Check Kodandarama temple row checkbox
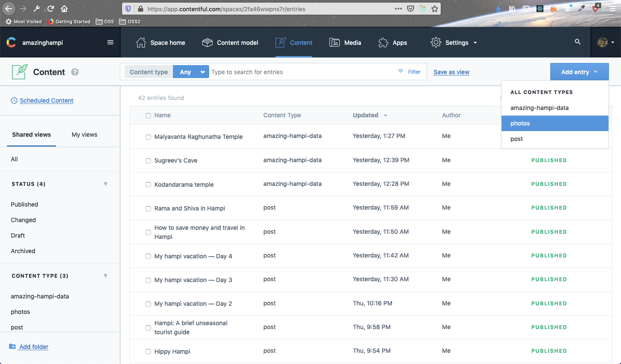This screenshot has width=621, height=364. 148,185
